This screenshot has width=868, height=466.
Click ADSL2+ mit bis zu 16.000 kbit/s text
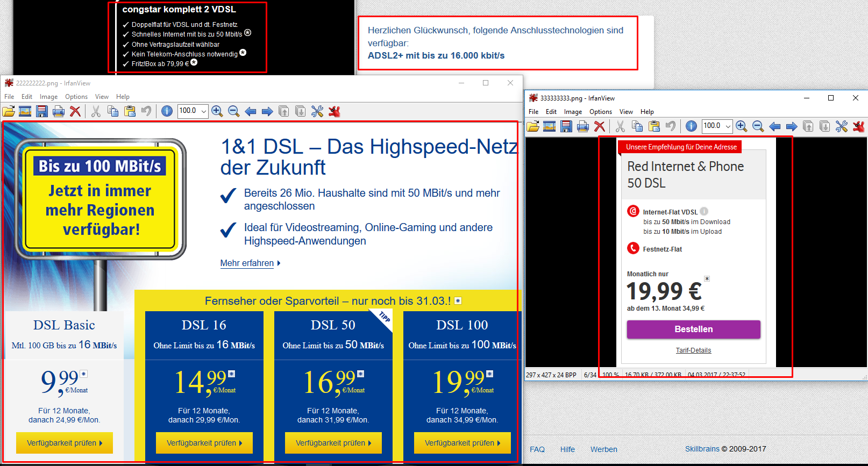[436, 56]
